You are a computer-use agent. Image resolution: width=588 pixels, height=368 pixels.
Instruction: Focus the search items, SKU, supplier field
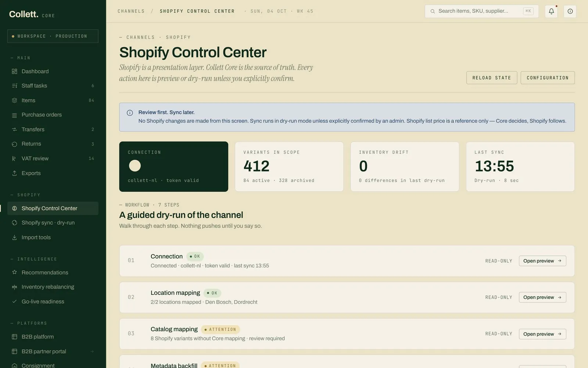(481, 11)
